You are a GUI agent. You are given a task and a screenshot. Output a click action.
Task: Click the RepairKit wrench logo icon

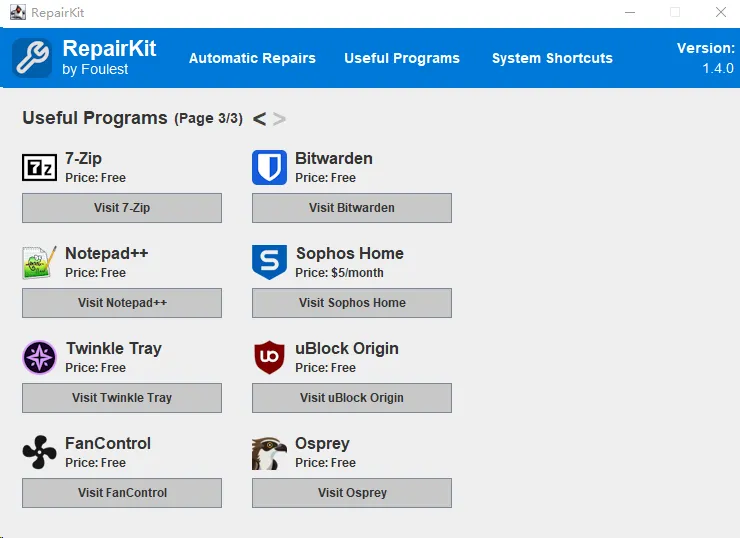click(32, 58)
